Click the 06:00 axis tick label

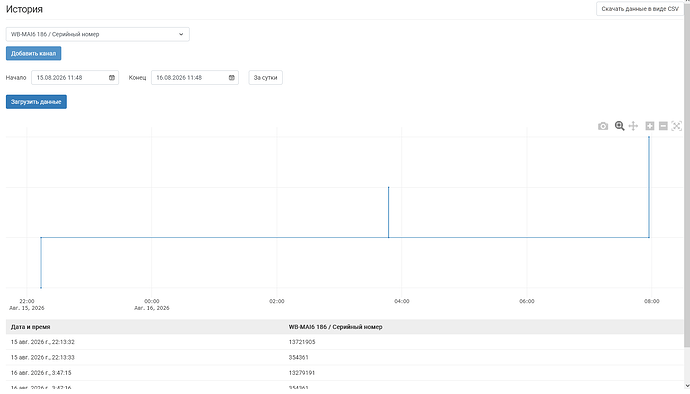click(x=527, y=301)
